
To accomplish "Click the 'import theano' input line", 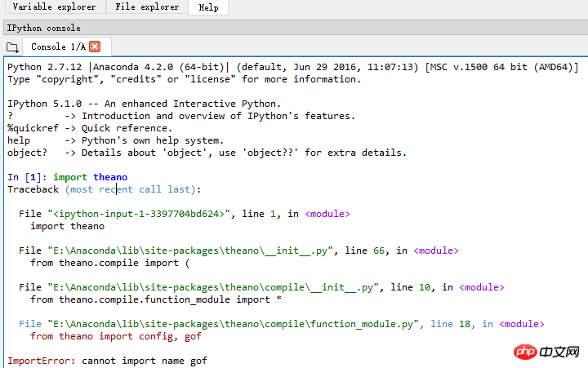I will 68,177.
